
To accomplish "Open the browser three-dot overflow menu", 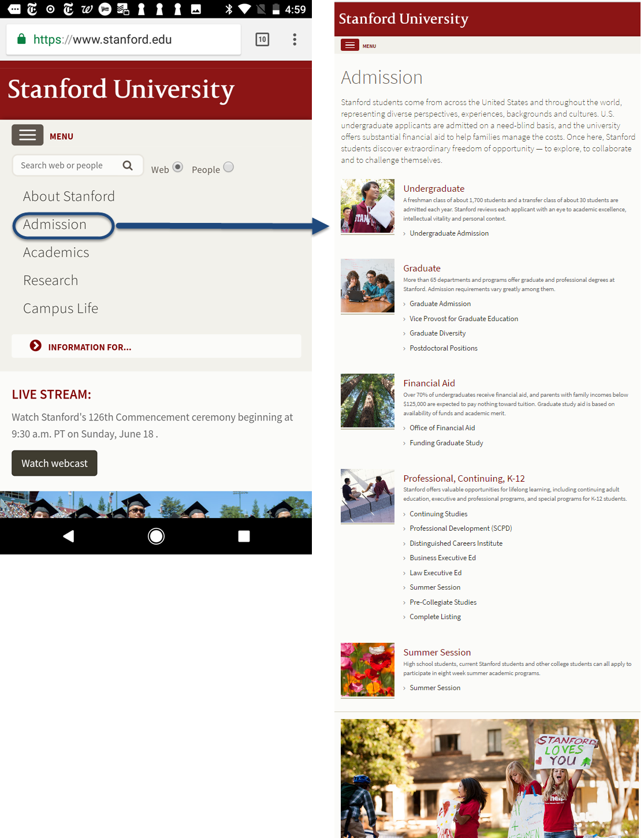I will (x=295, y=39).
